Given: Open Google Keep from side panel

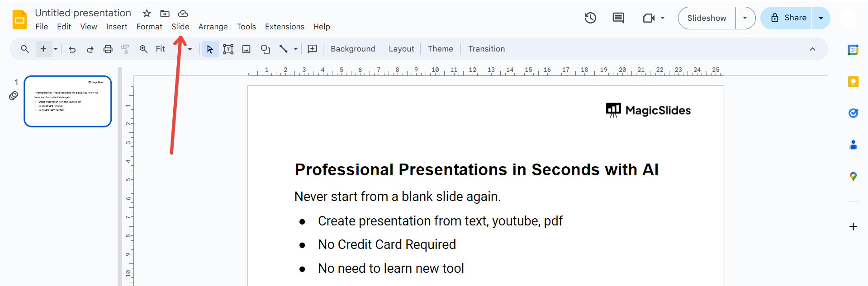Looking at the screenshot, I should (x=853, y=82).
